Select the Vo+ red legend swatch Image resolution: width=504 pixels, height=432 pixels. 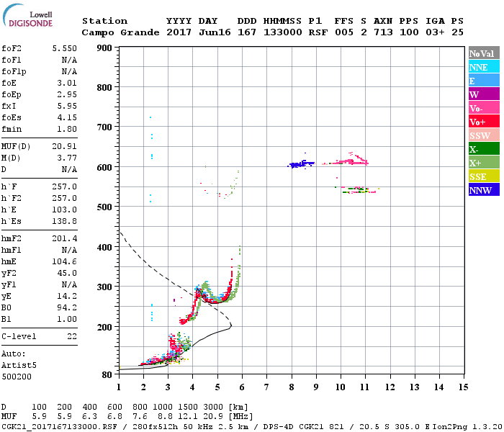pyautogui.click(x=484, y=122)
